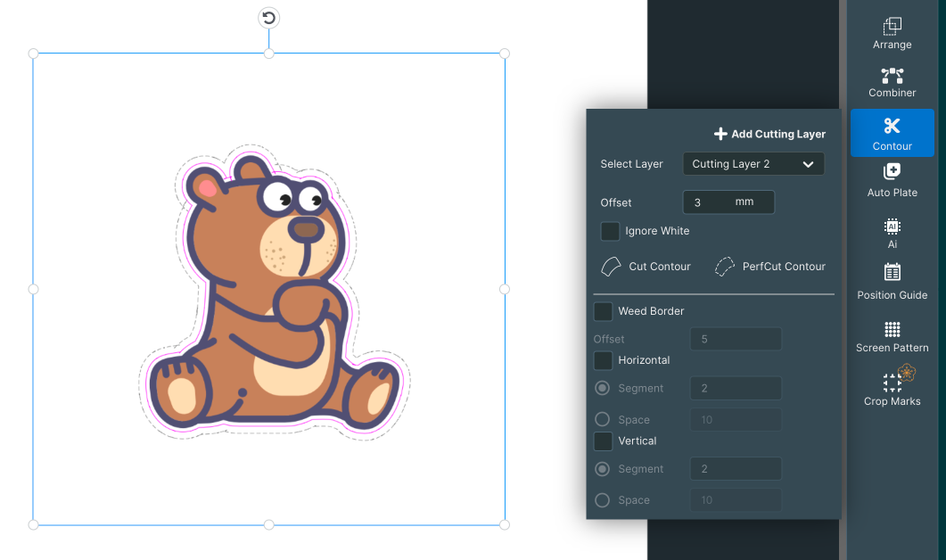
Task: Expand the Cutting Layer 2 dropdown
Action: click(x=753, y=164)
